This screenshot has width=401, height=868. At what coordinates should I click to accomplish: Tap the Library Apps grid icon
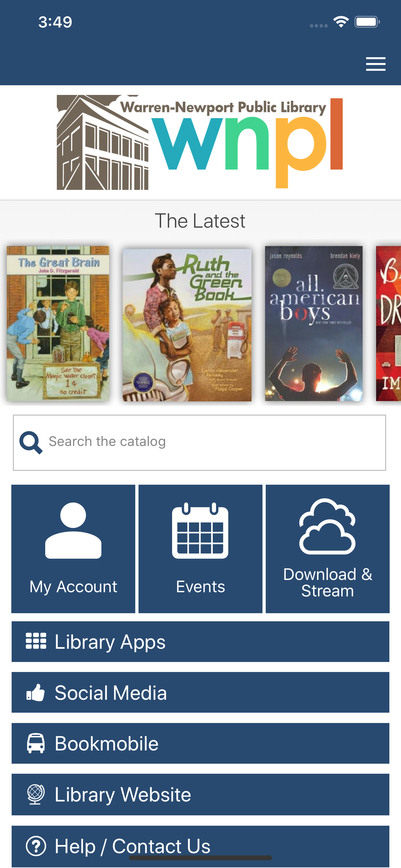pos(36,641)
